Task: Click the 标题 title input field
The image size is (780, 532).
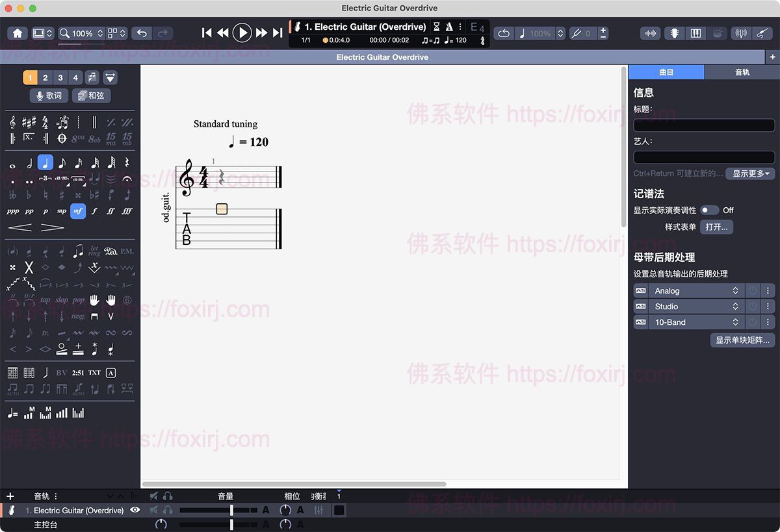Action: point(704,125)
